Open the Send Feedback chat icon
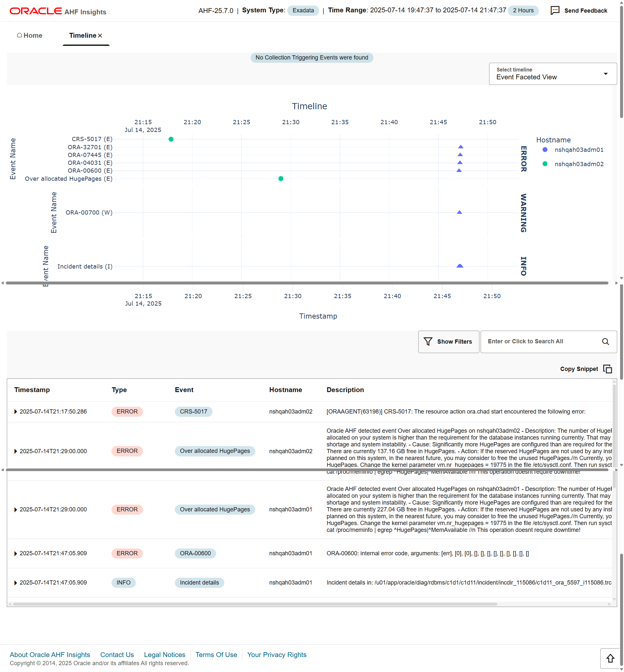The height and width of the screenshot is (672, 624). pos(555,10)
